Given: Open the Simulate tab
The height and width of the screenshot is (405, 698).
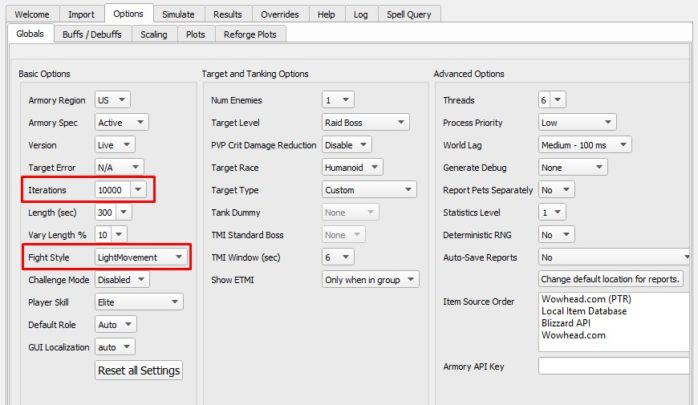Looking at the screenshot, I should [181, 14].
